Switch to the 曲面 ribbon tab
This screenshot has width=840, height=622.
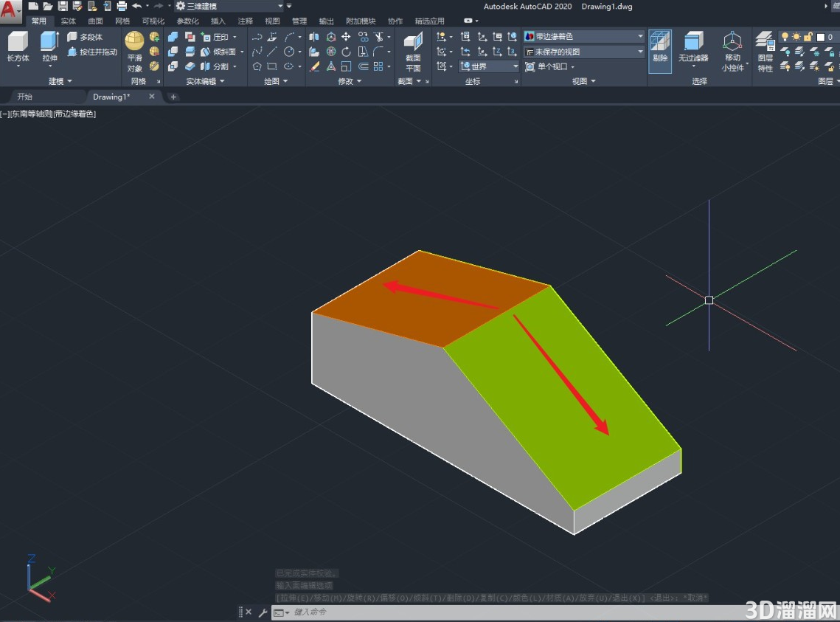[x=95, y=21]
